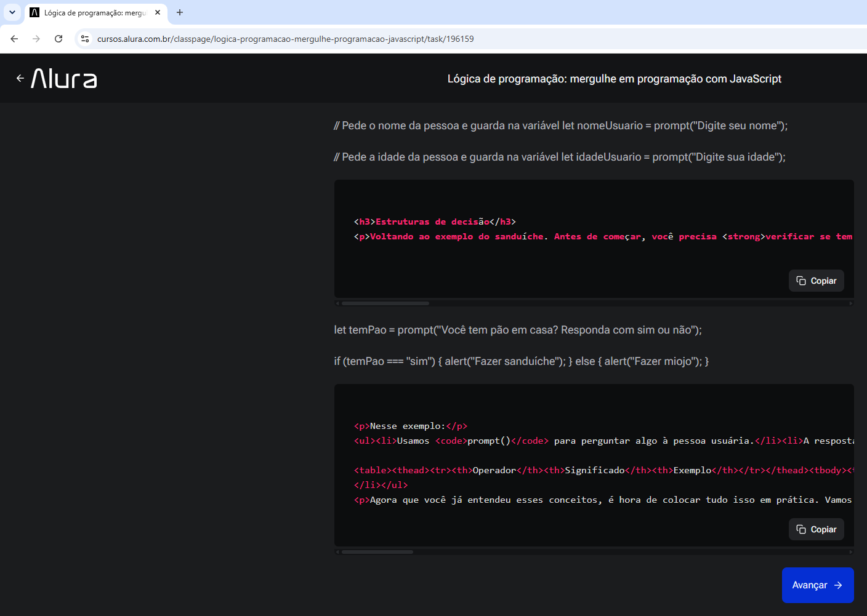867x616 pixels.
Task: Click the h3 "Estruturas de decisão" code line
Action: (x=435, y=222)
